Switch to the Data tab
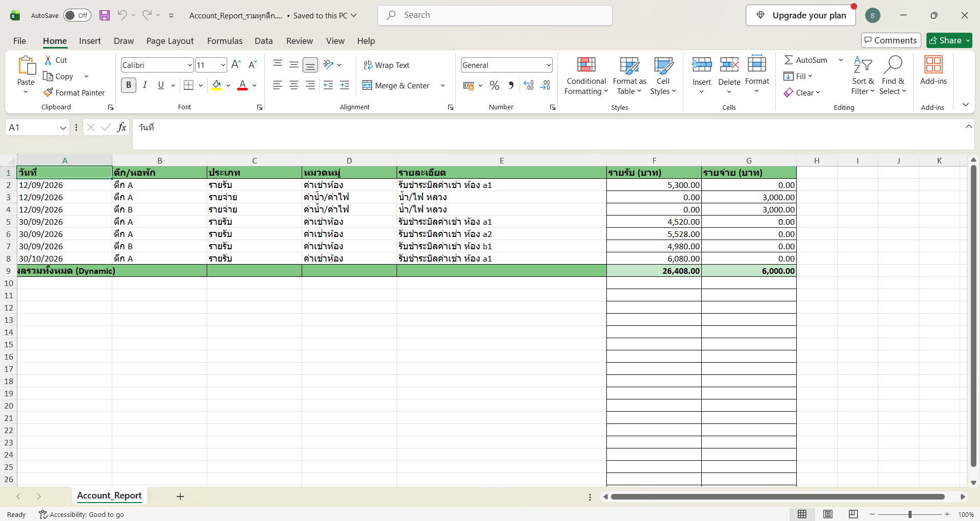Viewport: 980px width, 521px height. pos(263,41)
